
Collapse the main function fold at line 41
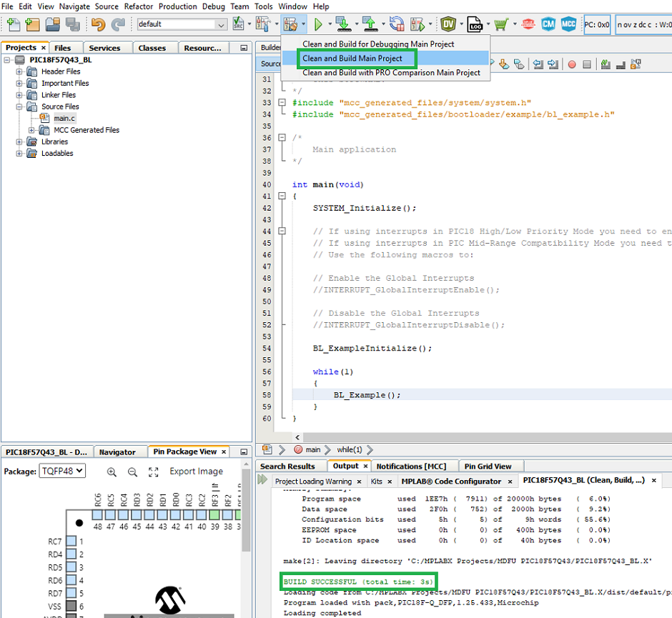[x=282, y=196]
